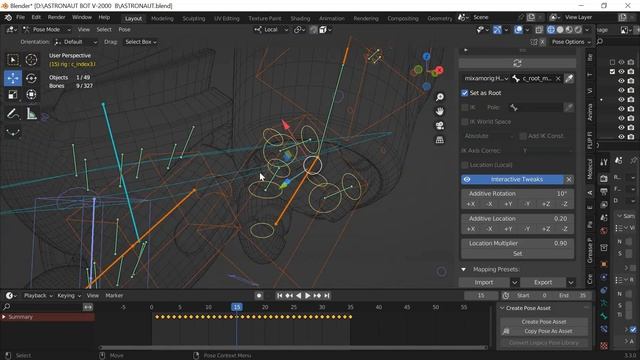Switch perspective/orthographic grid icon
This screenshot has width=640, height=360.
point(440,140)
